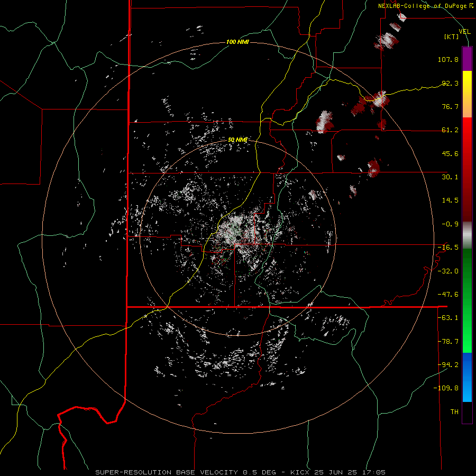Click the gray segment of the color bar
476x476 pixels.
(467, 235)
